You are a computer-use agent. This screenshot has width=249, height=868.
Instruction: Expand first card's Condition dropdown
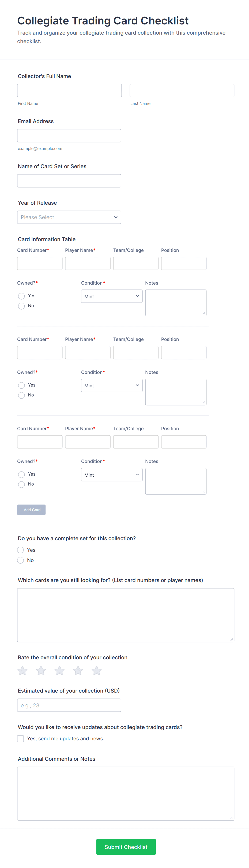(112, 296)
